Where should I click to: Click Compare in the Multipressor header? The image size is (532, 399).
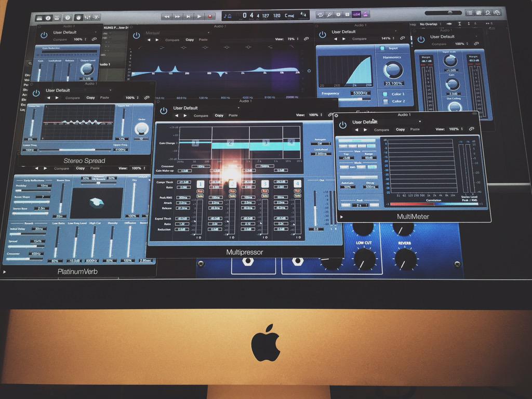201,116
